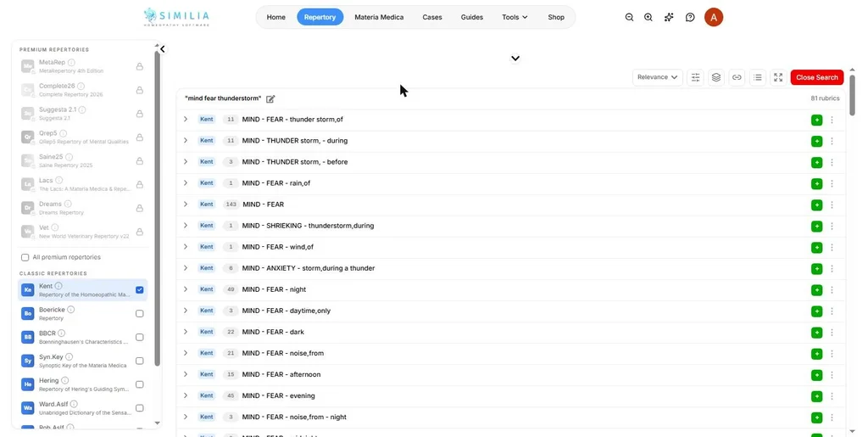The height and width of the screenshot is (437, 868).
Task: Expand the collapsed search panel chevron
Action: [x=515, y=59]
